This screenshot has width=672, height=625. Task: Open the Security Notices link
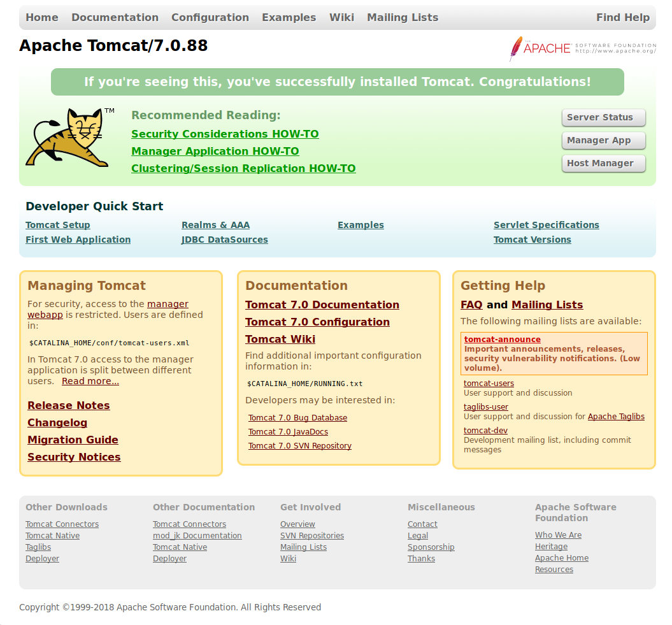pos(74,457)
